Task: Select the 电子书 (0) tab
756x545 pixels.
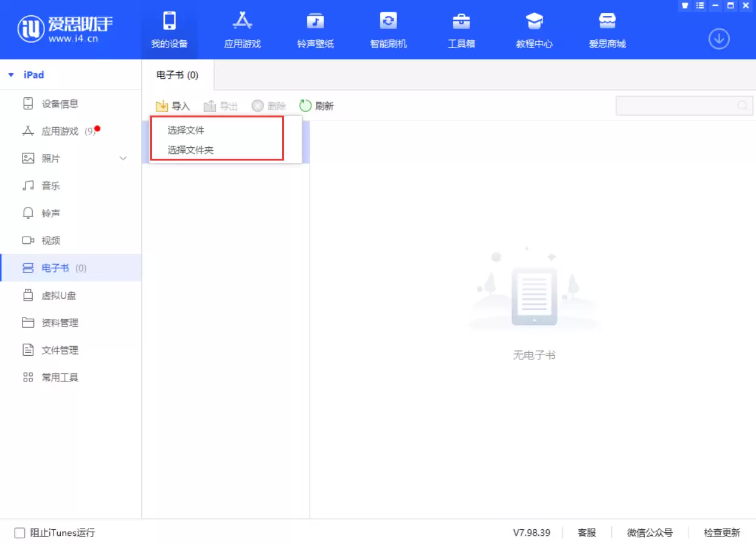Action: (x=178, y=75)
